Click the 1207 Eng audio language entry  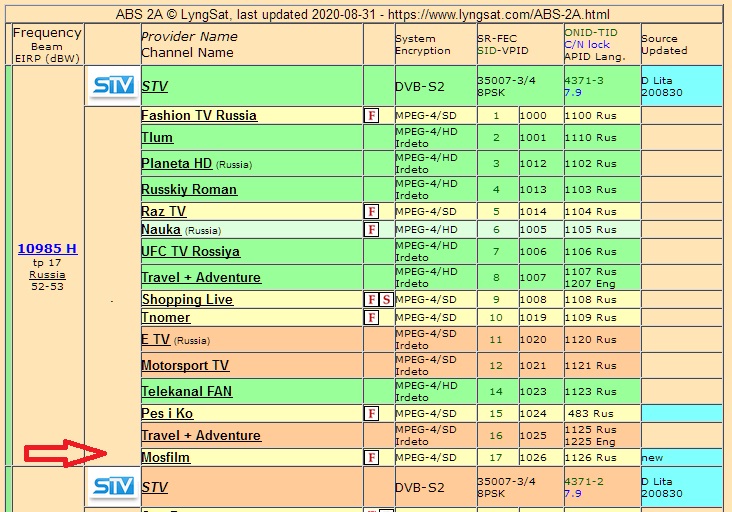tap(590, 283)
